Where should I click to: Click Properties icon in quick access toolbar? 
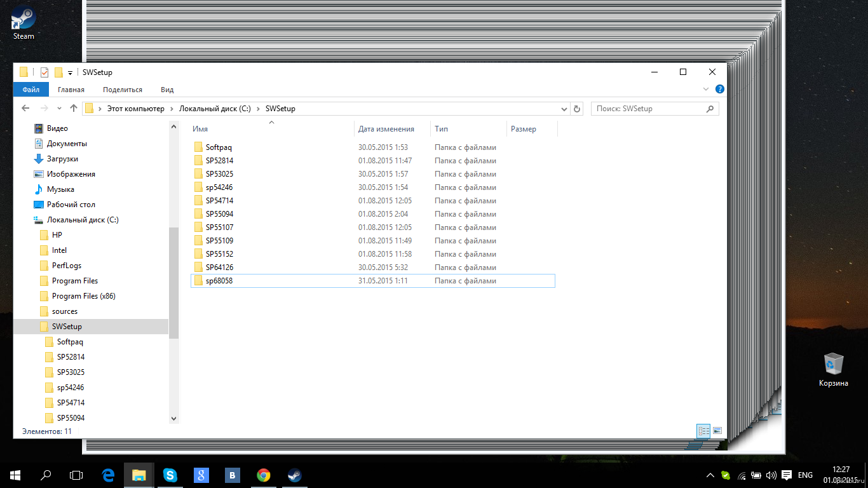click(44, 72)
